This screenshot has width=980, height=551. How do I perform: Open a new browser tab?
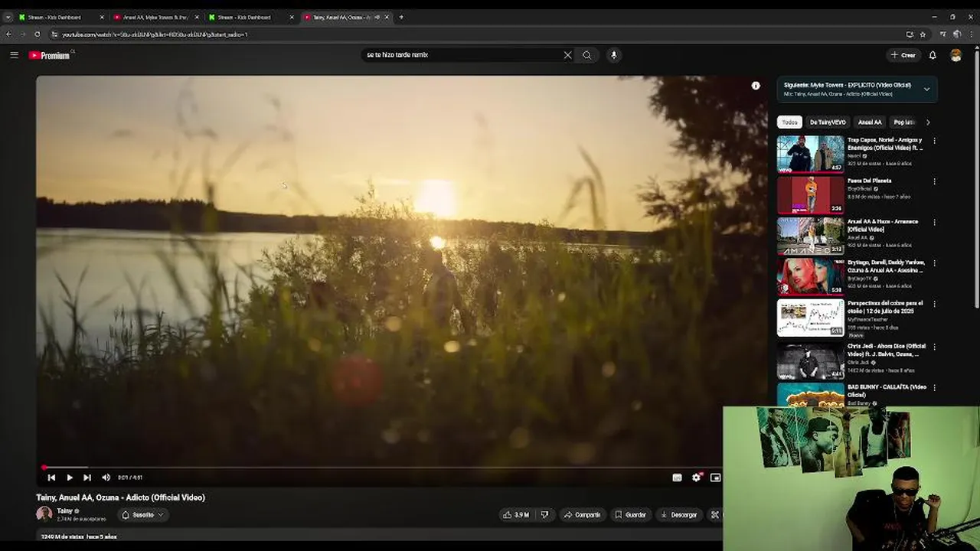coord(401,17)
